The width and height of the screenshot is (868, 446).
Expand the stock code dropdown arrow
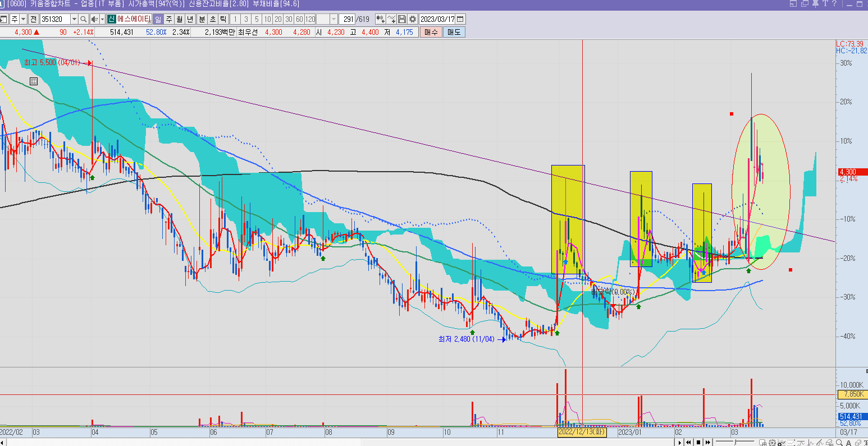pos(74,19)
